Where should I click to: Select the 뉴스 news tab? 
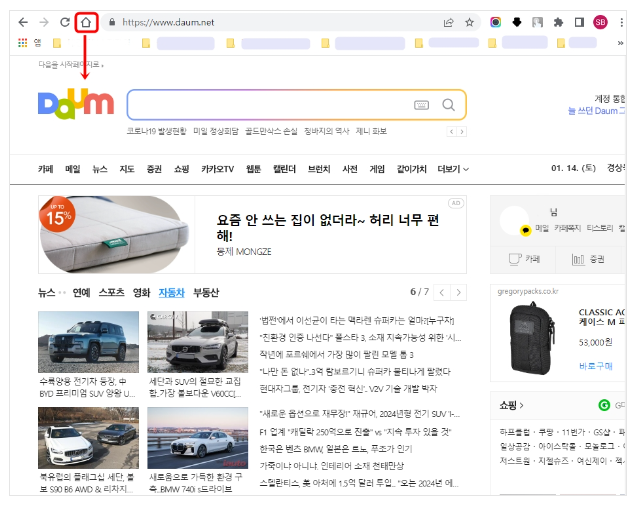tap(47, 292)
